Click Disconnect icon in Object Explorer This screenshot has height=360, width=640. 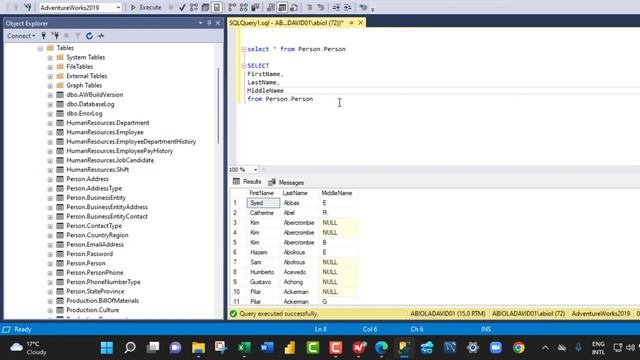tap(56, 36)
